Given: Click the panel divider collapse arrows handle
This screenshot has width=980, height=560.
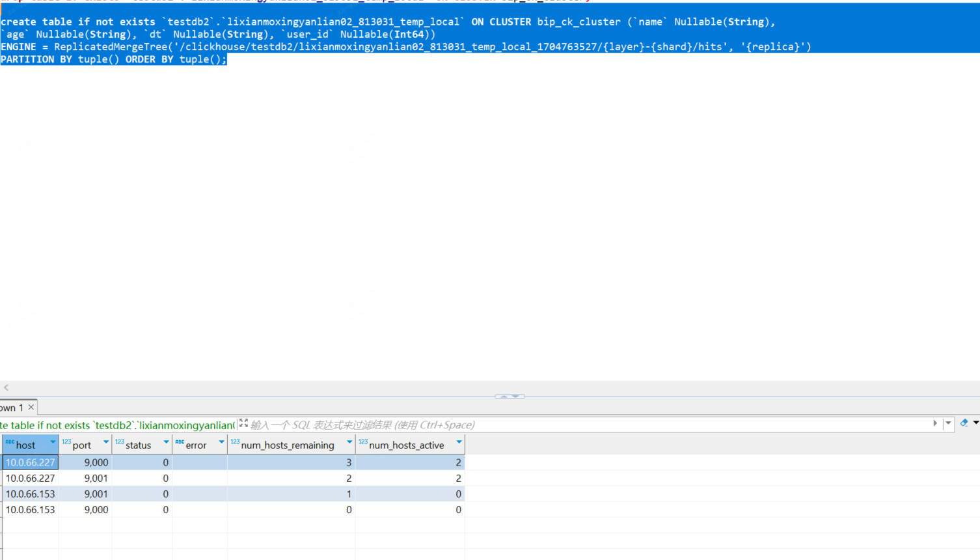Looking at the screenshot, I should click(510, 396).
